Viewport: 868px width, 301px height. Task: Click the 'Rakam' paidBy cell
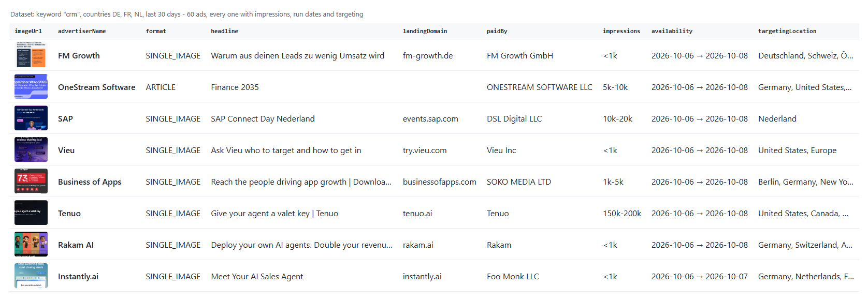click(x=499, y=245)
